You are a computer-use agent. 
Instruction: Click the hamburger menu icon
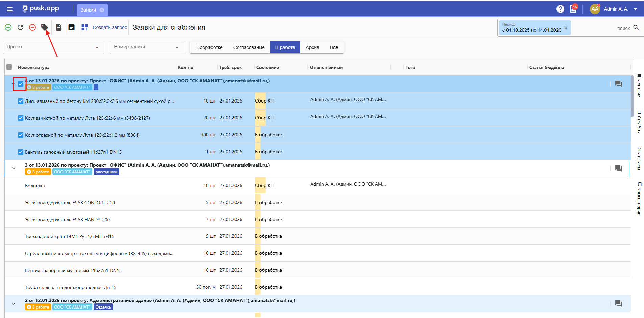pos(10,9)
